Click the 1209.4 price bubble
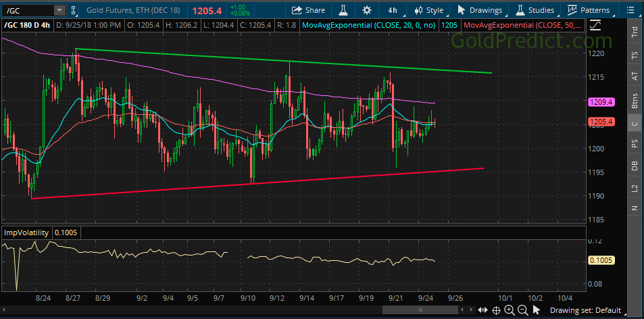The image size is (644, 319). point(601,102)
